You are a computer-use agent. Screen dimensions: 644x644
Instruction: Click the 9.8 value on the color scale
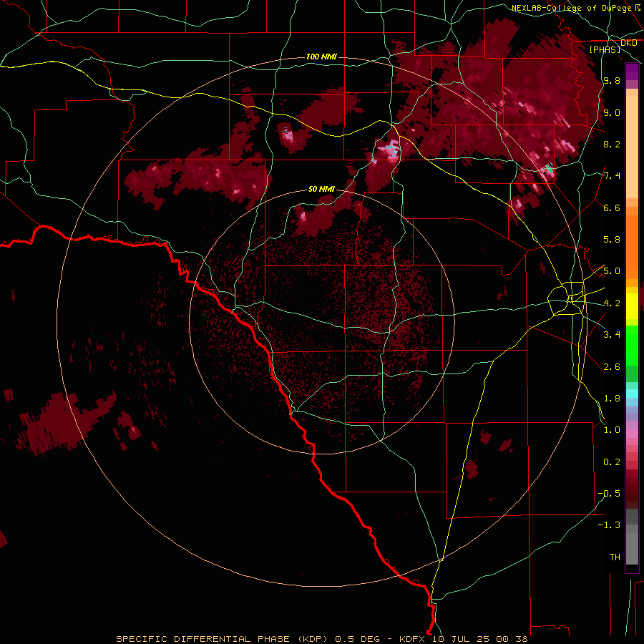(x=612, y=81)
